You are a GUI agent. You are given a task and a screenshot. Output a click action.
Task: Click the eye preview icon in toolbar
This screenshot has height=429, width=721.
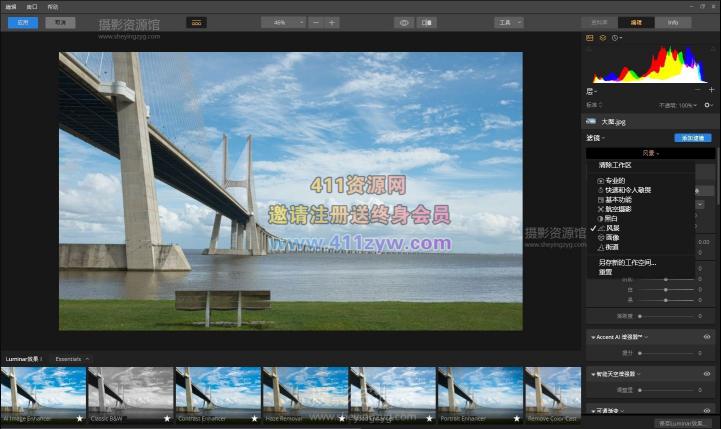(404, 22)
